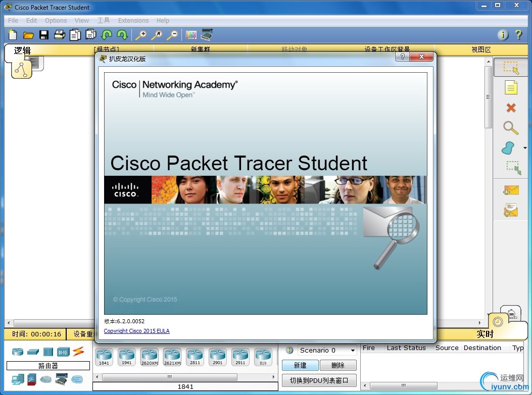Open the File menu
Image resolution: width=532 pixels, height=395 pixels.
pos(13,20)
